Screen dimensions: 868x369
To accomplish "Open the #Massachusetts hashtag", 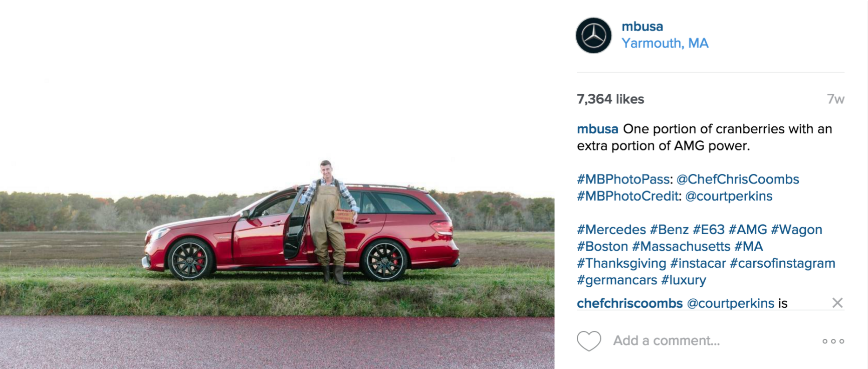I will [x=681, y=247].
